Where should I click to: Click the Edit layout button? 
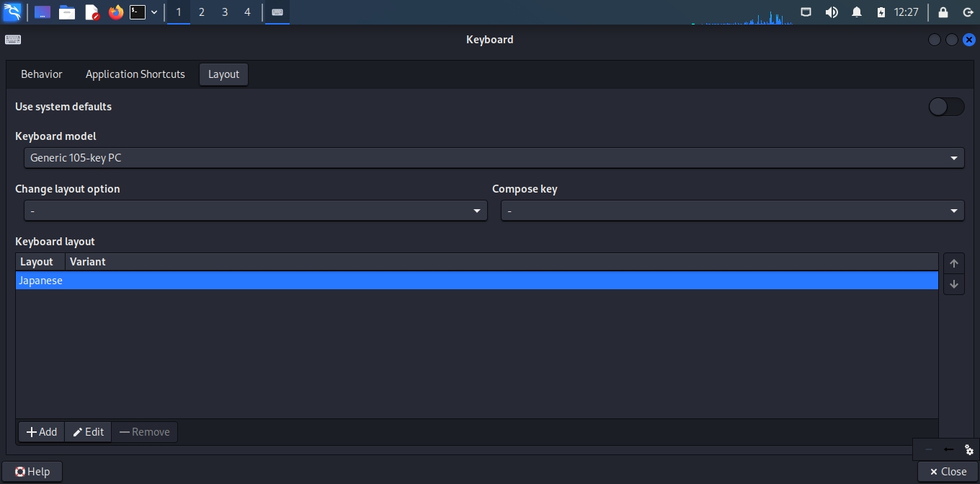pos(89,432)
